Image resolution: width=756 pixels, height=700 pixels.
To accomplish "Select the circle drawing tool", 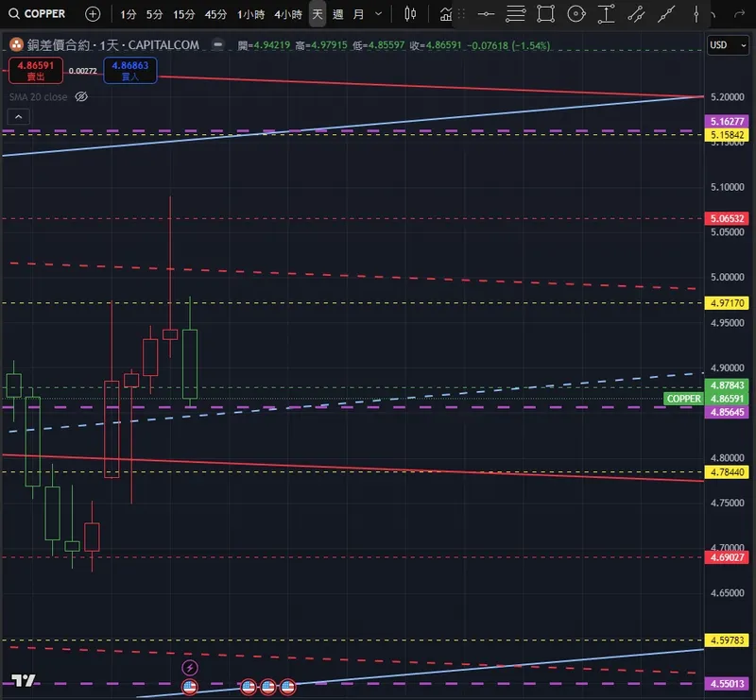I will click(576, 14).
